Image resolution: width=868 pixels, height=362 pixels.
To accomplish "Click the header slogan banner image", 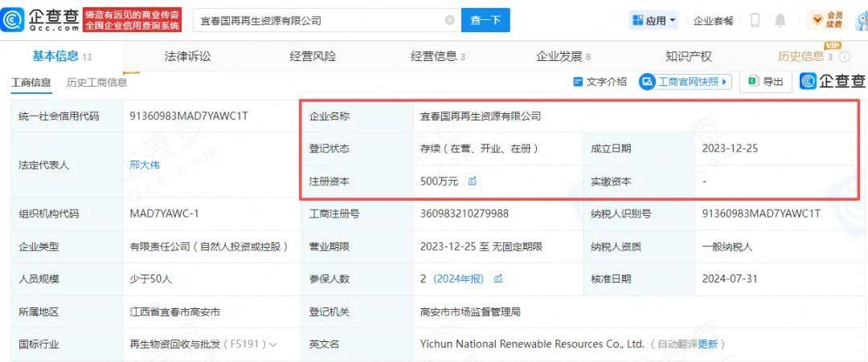I will [x=133, y=20].
